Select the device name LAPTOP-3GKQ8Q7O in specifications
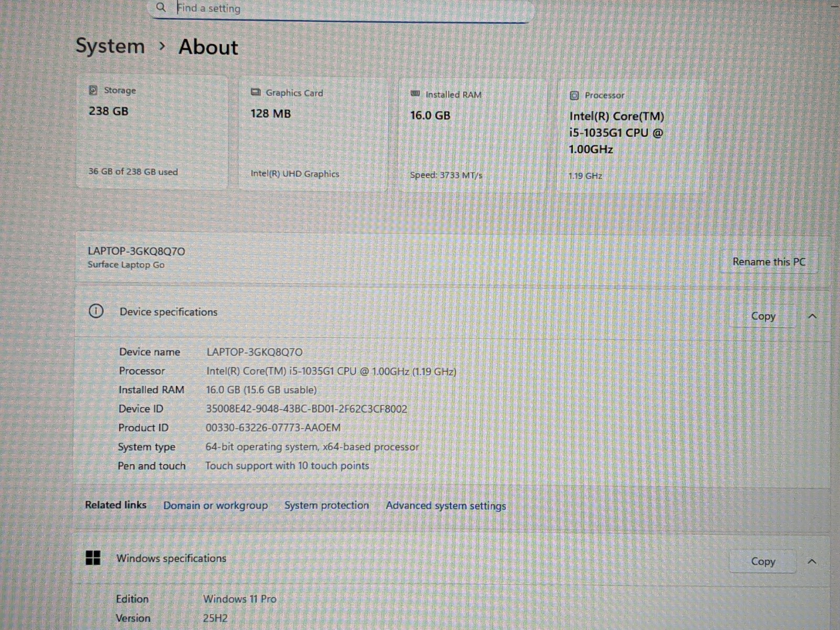840x630 pixels. pyautogui.click(x=255, y=352)
